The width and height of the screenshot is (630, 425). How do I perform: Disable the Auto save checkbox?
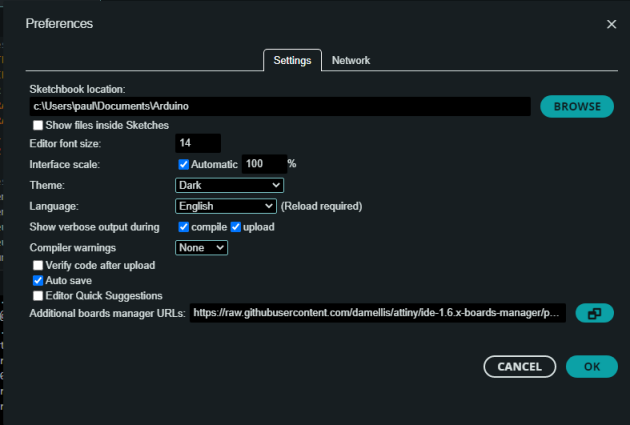[x=38, y=281]
